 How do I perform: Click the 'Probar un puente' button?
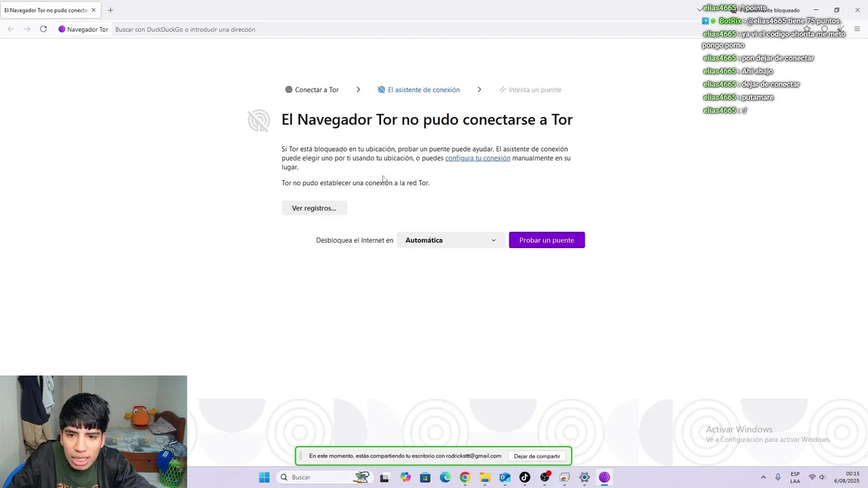pyautogui.click(x=547, y=240)
